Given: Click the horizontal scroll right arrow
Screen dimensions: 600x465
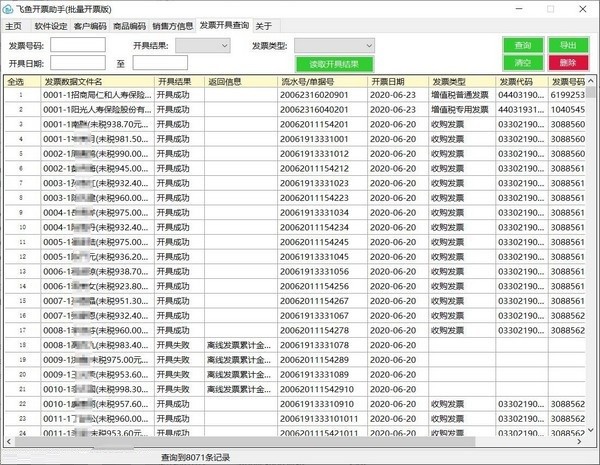Looking at the screenshot, I should click(579, 442).
